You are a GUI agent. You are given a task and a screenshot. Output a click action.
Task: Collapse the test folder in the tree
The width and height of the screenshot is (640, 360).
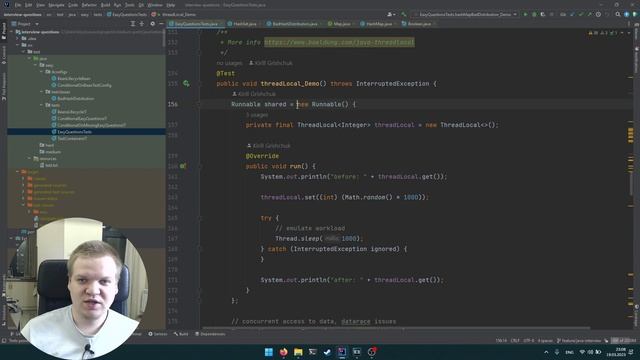click(24, 52)
